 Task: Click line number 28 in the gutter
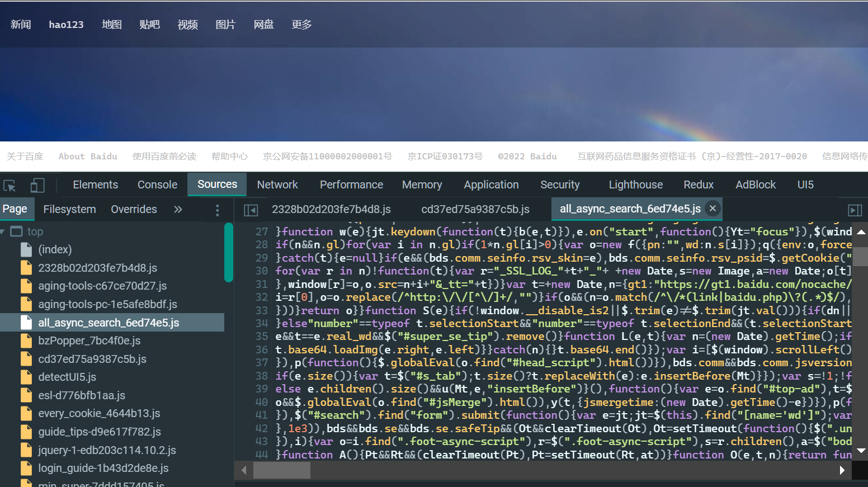[261, 244]
